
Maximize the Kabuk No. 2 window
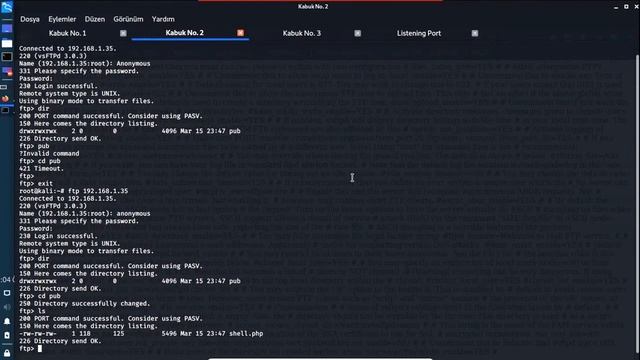pyautogui.click(x=626, y=7)
